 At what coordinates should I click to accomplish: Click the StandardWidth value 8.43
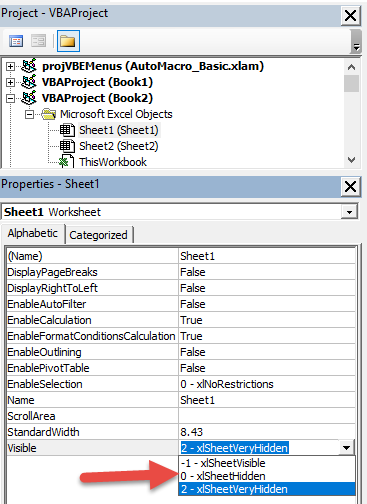pyautogui.click(x=267, y=432)
